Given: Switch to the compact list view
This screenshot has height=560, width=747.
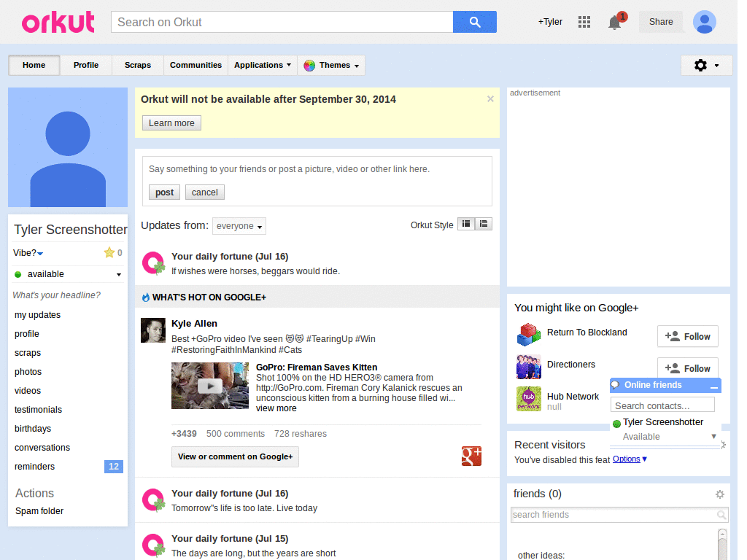Looking at the screenshot, I should [484, 224].
